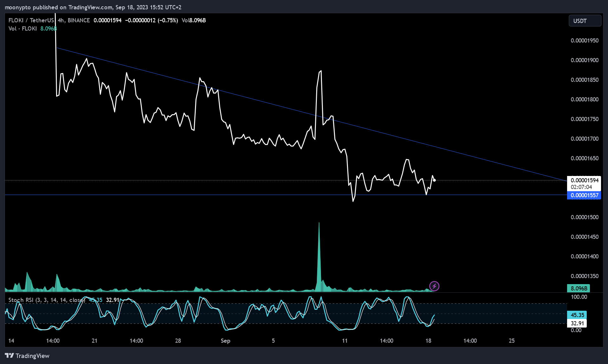
Task: Click the TradingView logo at bottom
Action: click(x=27, y=356)
